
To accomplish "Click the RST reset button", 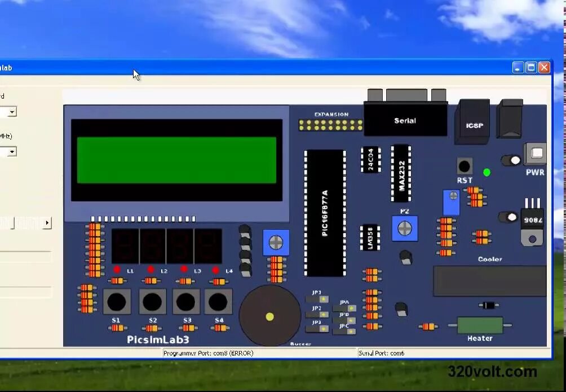I will coord(464,166).
